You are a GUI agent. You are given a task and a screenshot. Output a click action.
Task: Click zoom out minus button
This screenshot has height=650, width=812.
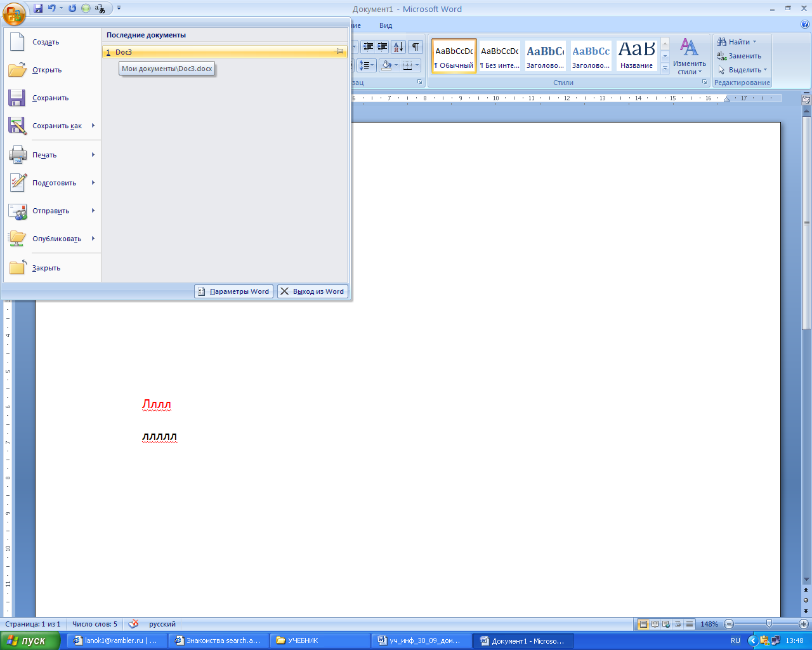pyautogui.click(x=728, y=624)
